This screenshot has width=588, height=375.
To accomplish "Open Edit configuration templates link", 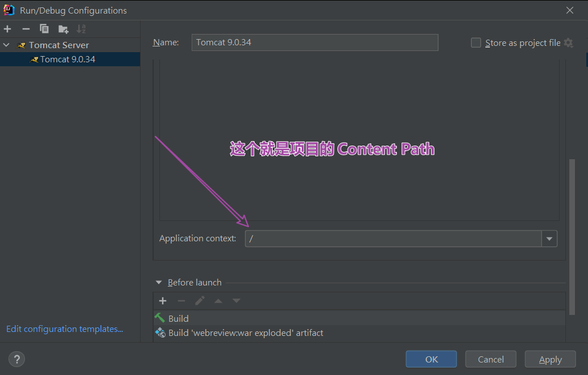I will (65, 329).
